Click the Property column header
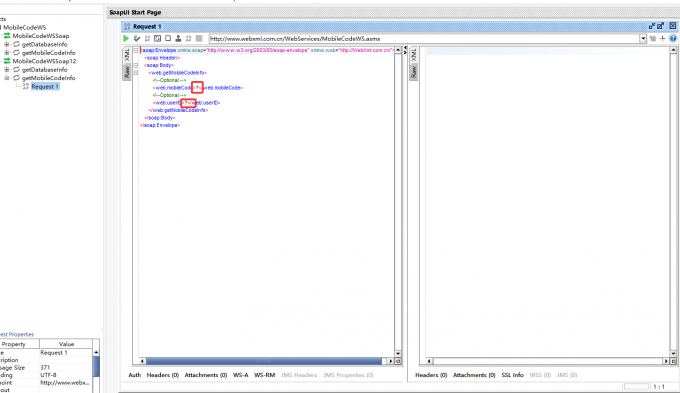Image resolution: width=680 pixels, height=393 pixels. click(20, 344)
